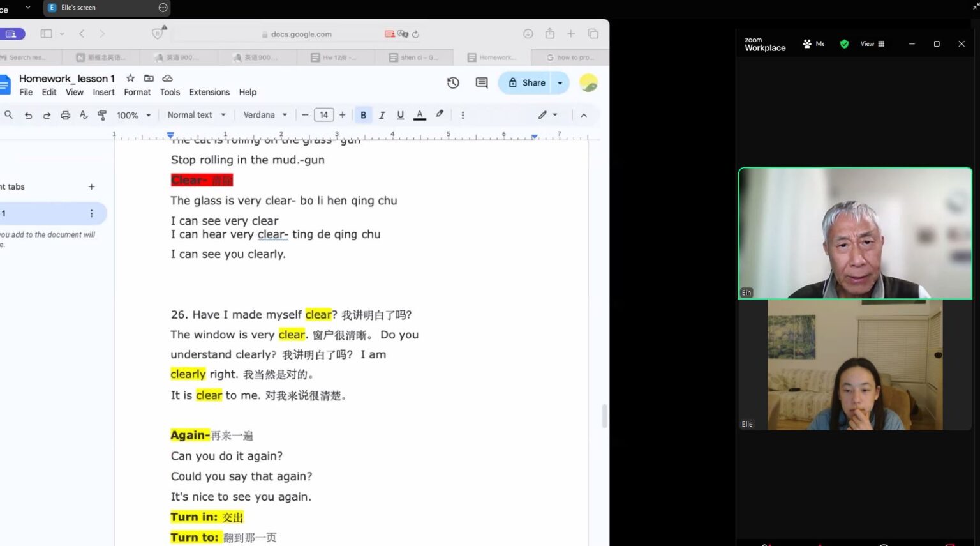Redo the last undone edit
980x546 pixels.
click(47, 115)
